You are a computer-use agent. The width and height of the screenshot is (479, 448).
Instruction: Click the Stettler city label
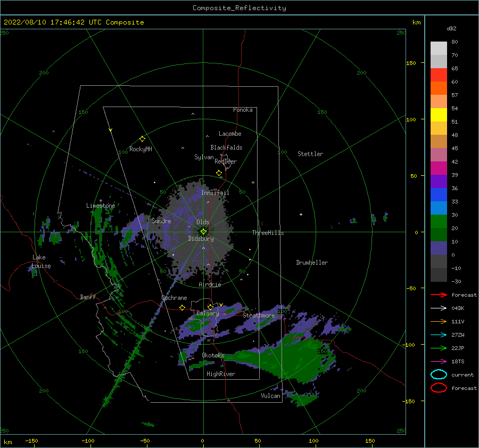pyautogui.click(x=310, y=154)
